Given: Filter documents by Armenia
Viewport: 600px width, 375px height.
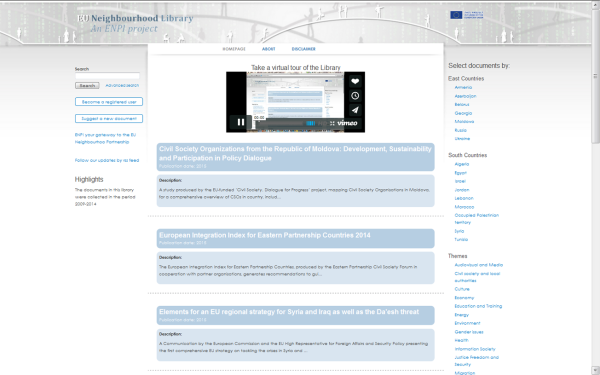Looking at the screenshot, I should pos(463,87).
